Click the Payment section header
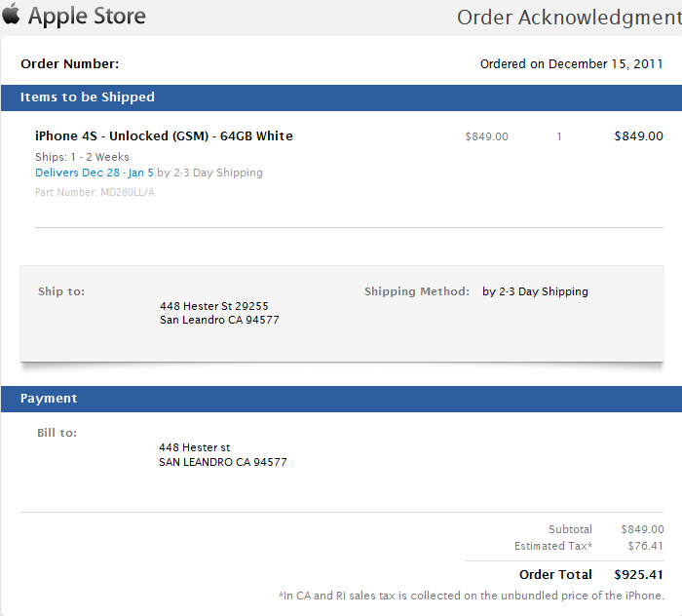The height and width of the screenshot is (616, 682). click(x=49, y=399)
